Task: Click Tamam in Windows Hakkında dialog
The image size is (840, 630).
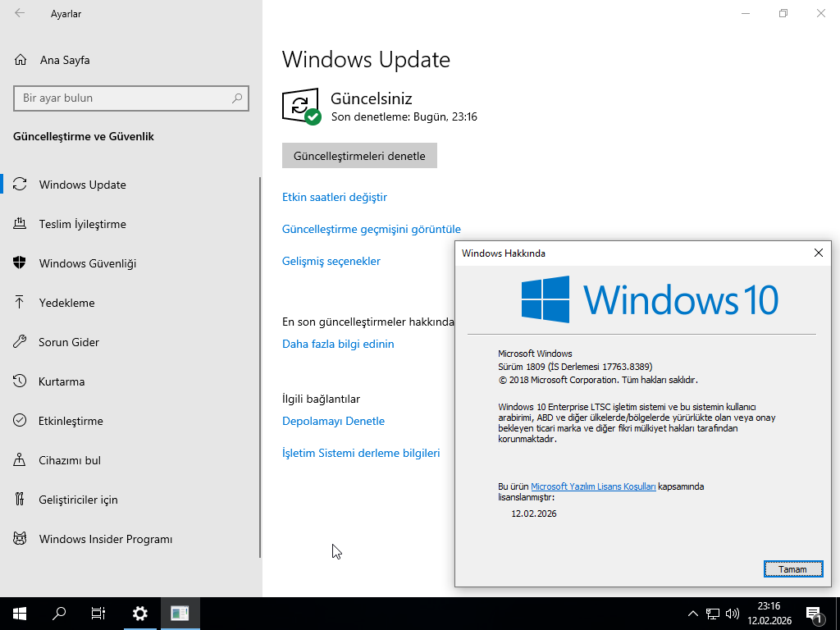Action: (x=793, y=569)
